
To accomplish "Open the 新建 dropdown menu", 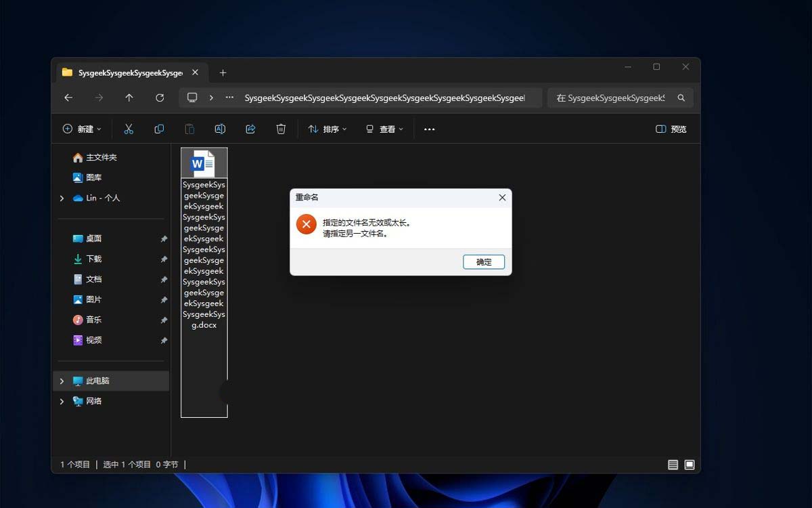I will click(x=82, y=129).
